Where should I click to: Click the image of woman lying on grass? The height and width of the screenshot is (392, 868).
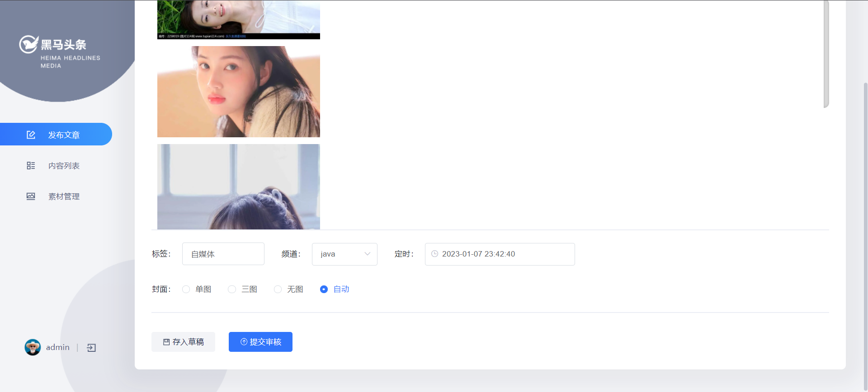click(239, 20)
